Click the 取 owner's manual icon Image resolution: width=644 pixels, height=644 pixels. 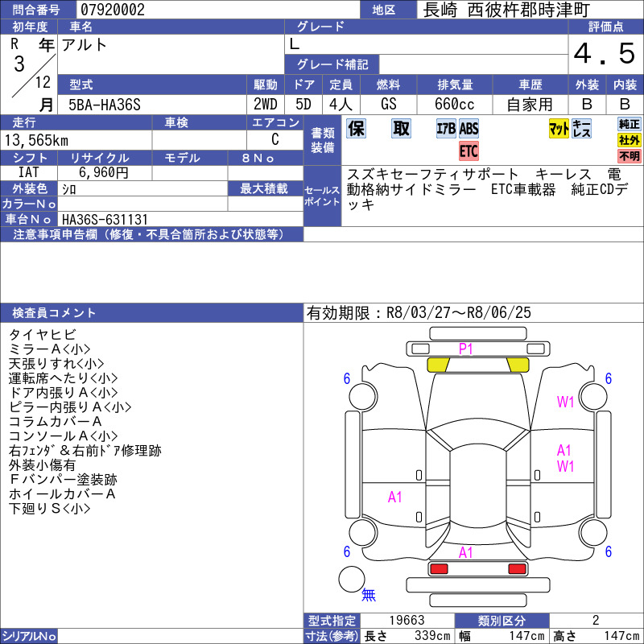point(401,129)
